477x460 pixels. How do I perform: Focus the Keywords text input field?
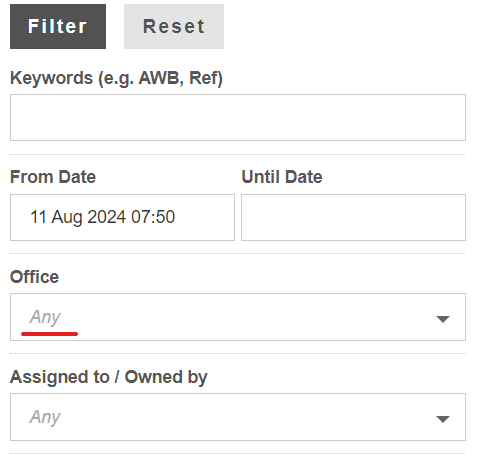(238, 117)
